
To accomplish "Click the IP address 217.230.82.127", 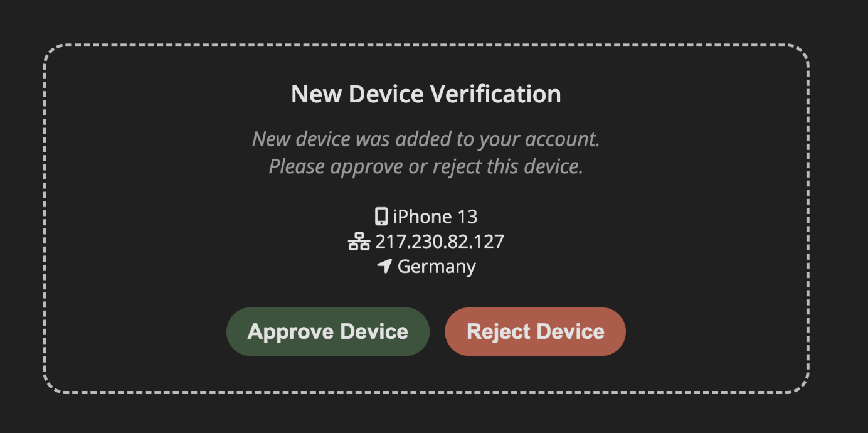I will (x=440, y=242).
